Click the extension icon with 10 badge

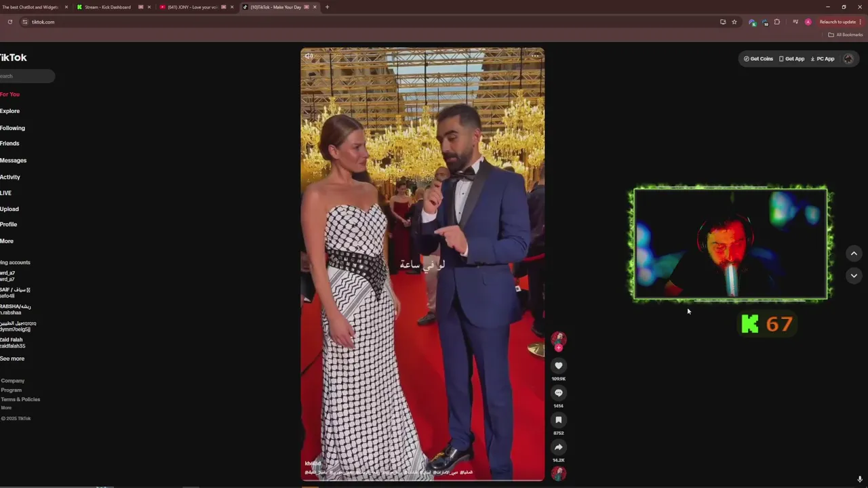(x=765, y=22)
